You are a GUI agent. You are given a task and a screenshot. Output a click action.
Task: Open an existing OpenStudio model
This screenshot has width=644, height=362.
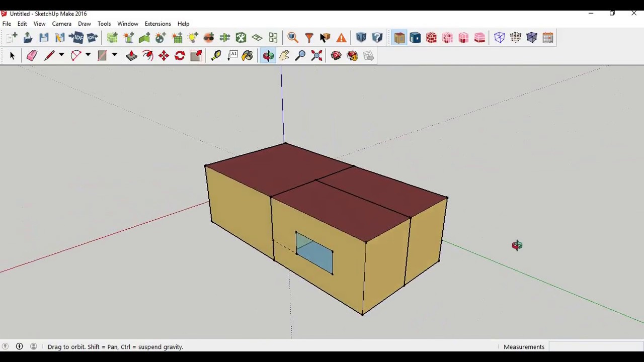pos(28,38)
